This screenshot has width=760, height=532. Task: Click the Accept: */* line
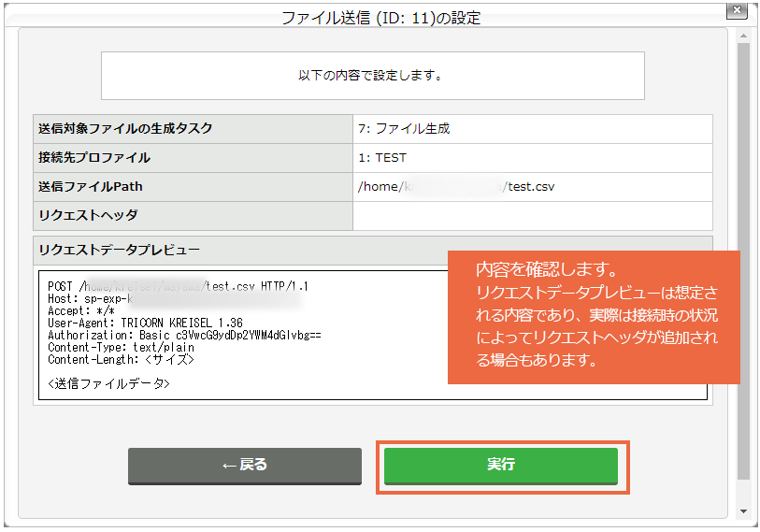81,310
